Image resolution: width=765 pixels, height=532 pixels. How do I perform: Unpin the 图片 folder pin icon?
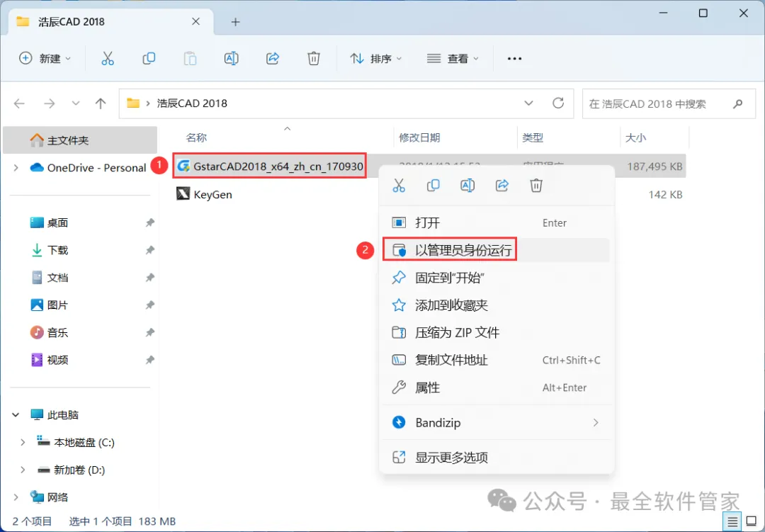click(x=149, y=305)
